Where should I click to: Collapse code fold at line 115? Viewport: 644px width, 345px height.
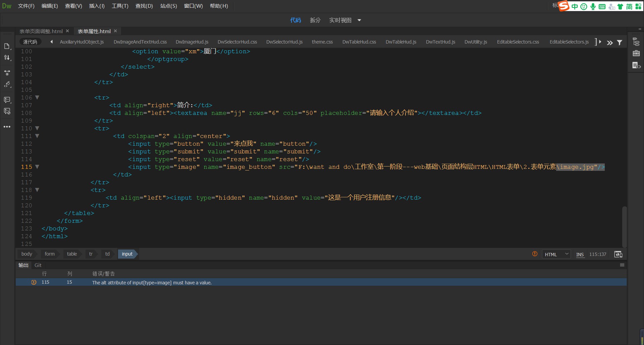click(x=37, y=167)
